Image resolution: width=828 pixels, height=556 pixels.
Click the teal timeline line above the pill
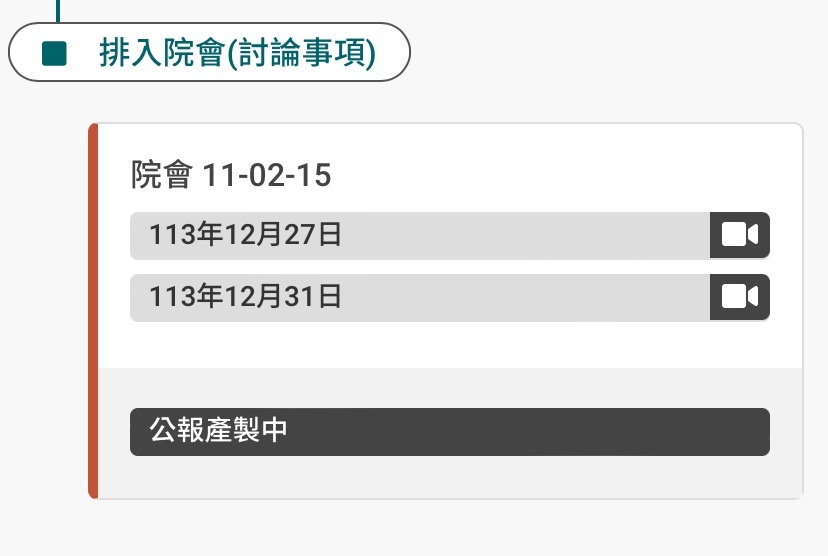coord(58,11)
